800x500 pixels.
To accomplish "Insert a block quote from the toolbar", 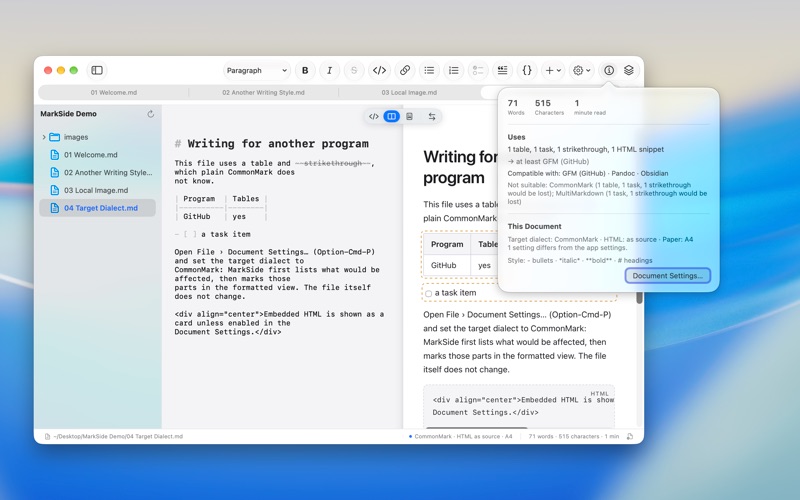I will tap(503, 70).
